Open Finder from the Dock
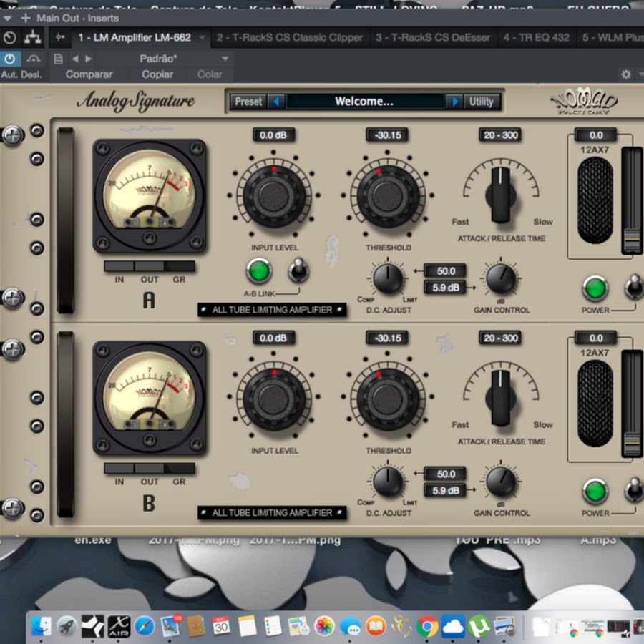 (x=41, y=626)
